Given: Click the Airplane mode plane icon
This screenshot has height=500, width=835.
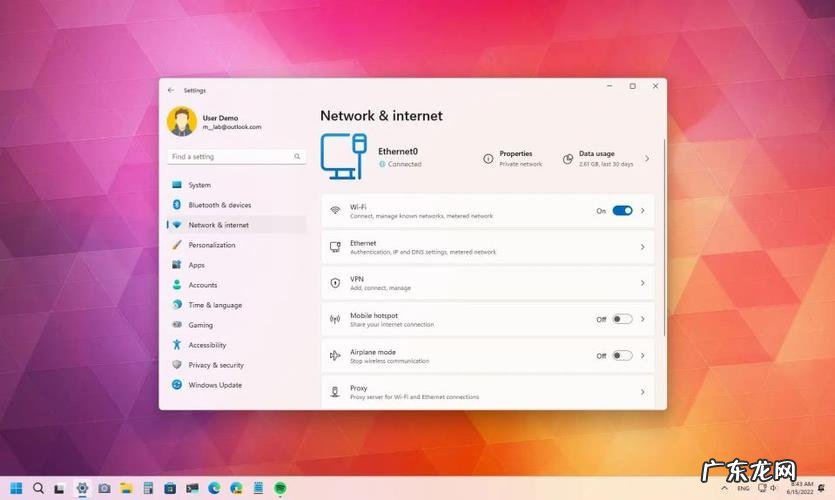Looking at the screenshot, I should (335, 356).
